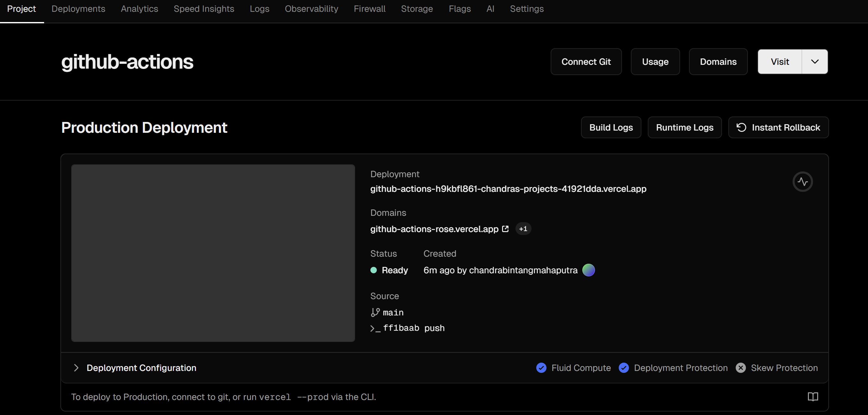Click the Skew Protection cross icon
This screenshot has width=868, height=415.
[740, 368]
